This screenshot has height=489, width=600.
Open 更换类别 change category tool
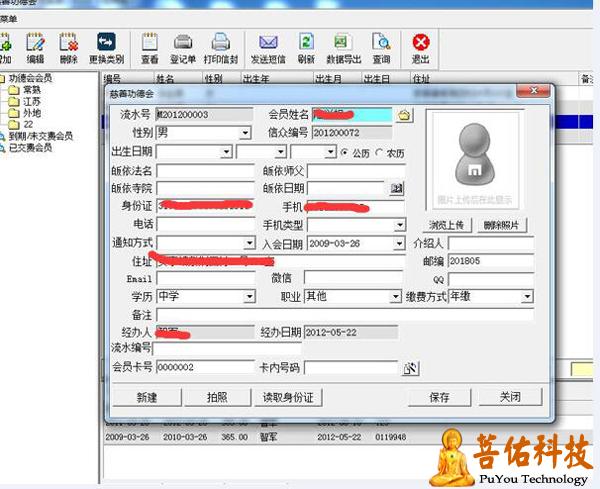click(106, 44)
